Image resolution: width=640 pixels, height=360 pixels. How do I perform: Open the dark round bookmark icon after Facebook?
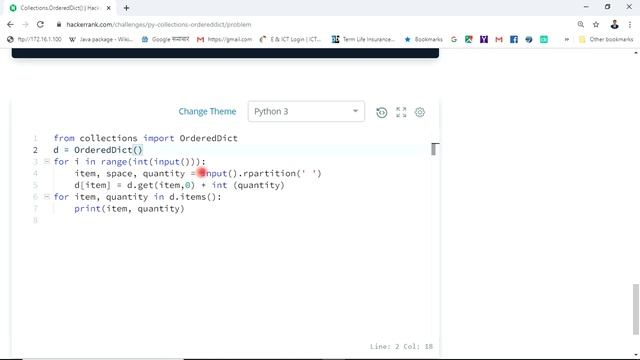529,39
